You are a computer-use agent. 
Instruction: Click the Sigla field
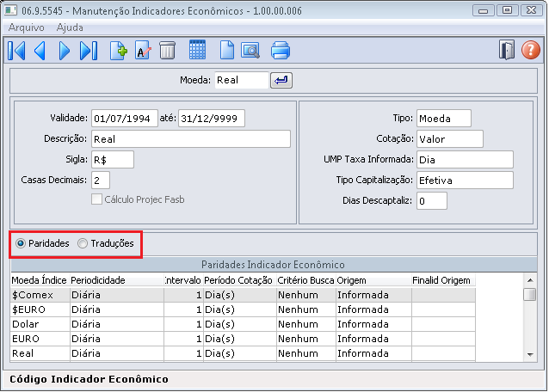113,160
